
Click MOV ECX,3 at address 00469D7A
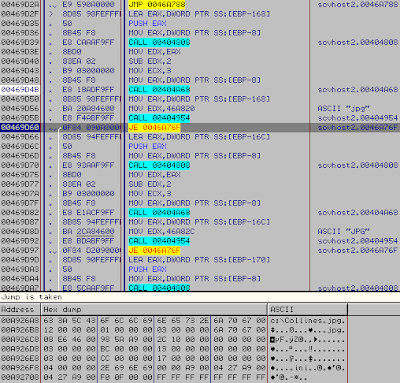[x=150, y=194]
